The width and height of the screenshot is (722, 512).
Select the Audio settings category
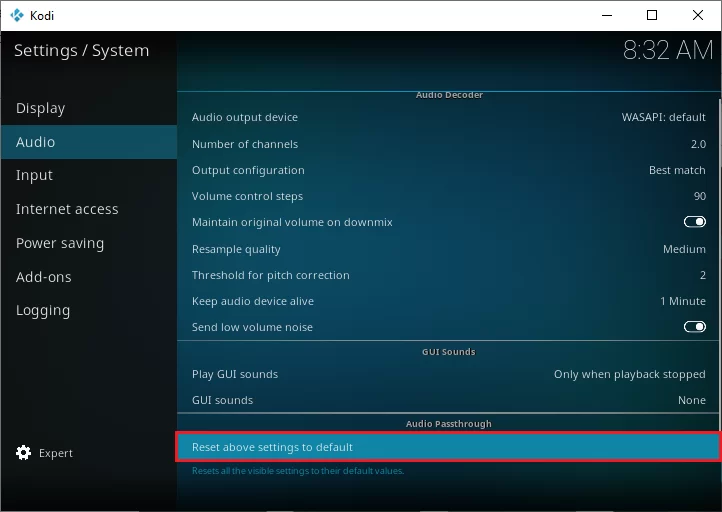pos(89,142)
